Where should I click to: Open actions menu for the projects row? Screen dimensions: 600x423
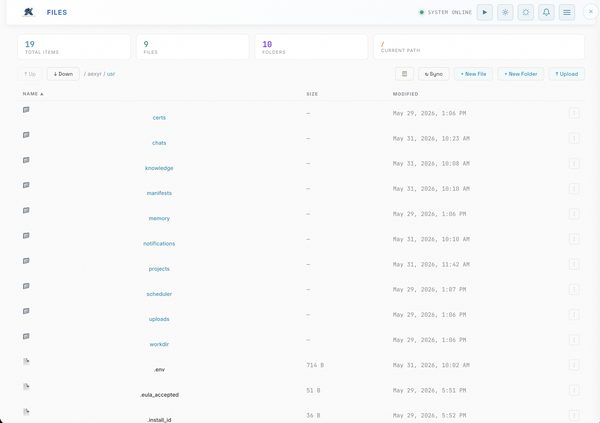(574, 265)
